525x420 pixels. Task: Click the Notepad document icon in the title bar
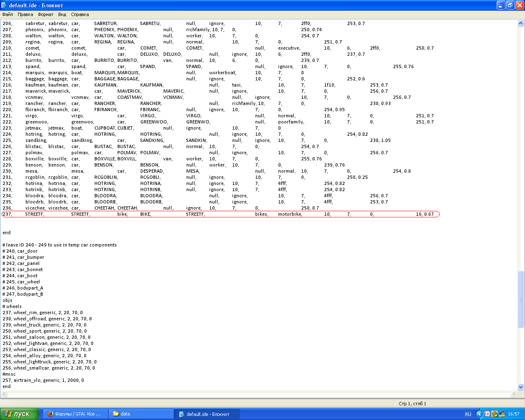point(5,5)
